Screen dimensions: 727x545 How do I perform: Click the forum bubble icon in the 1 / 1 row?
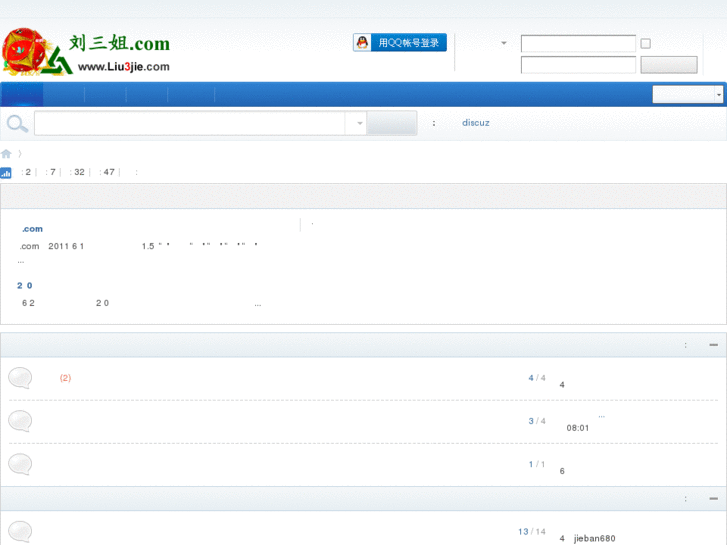pyautogui.click(x=20, y=464)
